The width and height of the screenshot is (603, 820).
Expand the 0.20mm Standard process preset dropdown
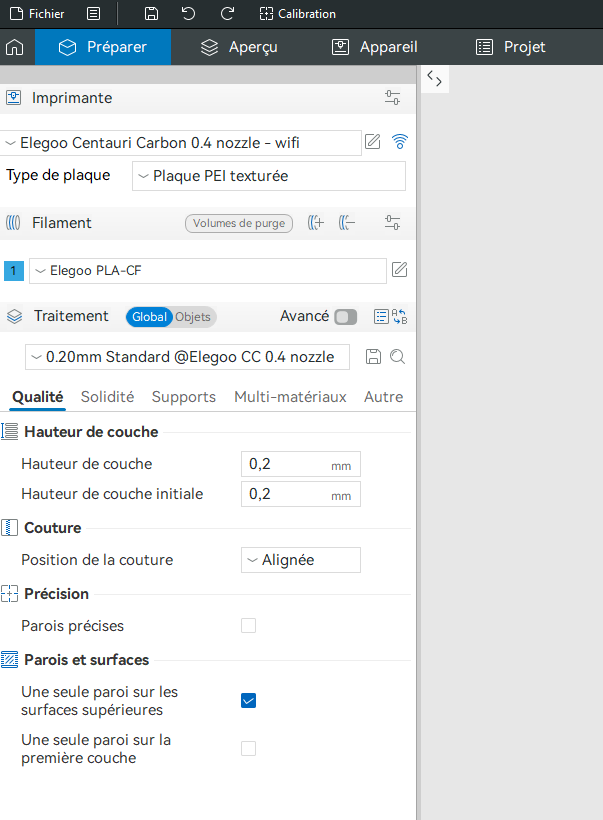[x=187, y=357]
